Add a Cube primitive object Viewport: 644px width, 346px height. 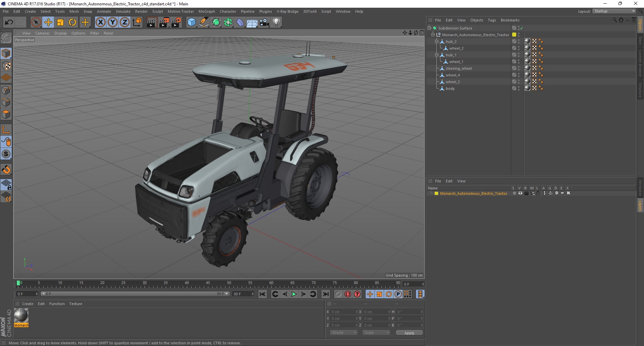pyautogui.click(x=192, y=22)
